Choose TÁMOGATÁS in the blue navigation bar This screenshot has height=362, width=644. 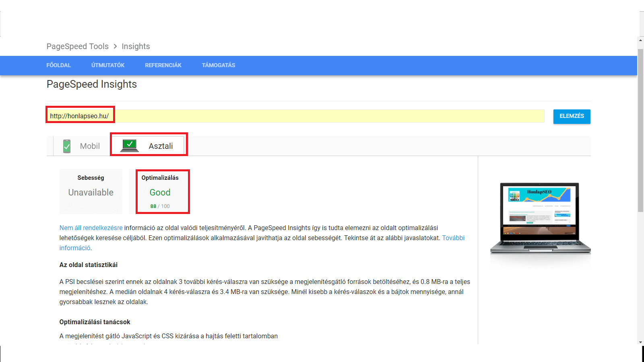[x=219, y=65]
